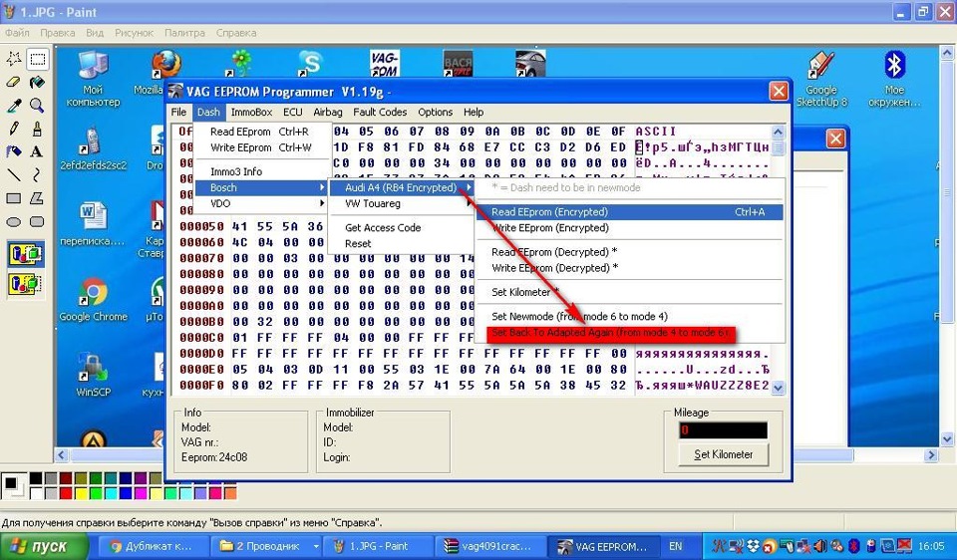The height and width of the screenshot is (560, 957).
Task: Select the rectangular Select tool in Paint
Action: [37, 59]
